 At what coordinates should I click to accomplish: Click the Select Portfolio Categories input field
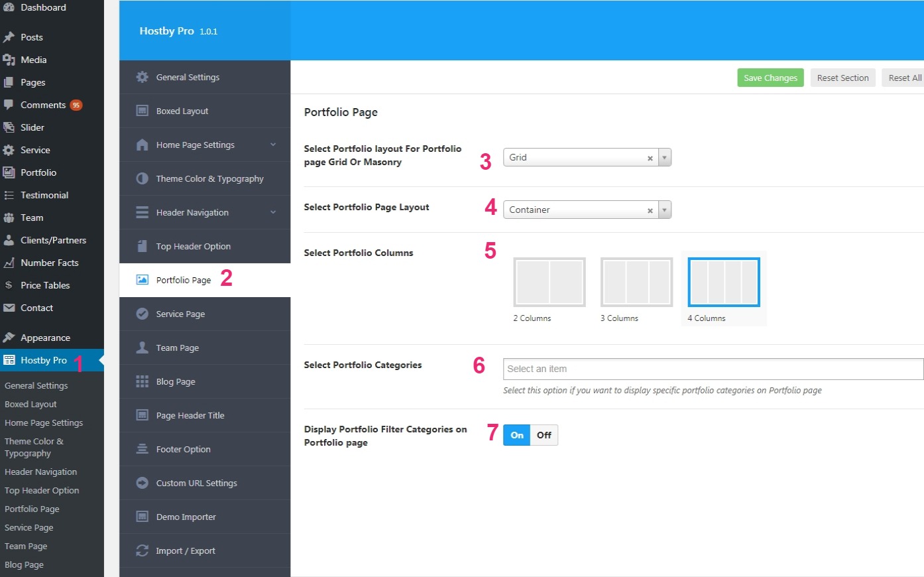pos(713,369)
